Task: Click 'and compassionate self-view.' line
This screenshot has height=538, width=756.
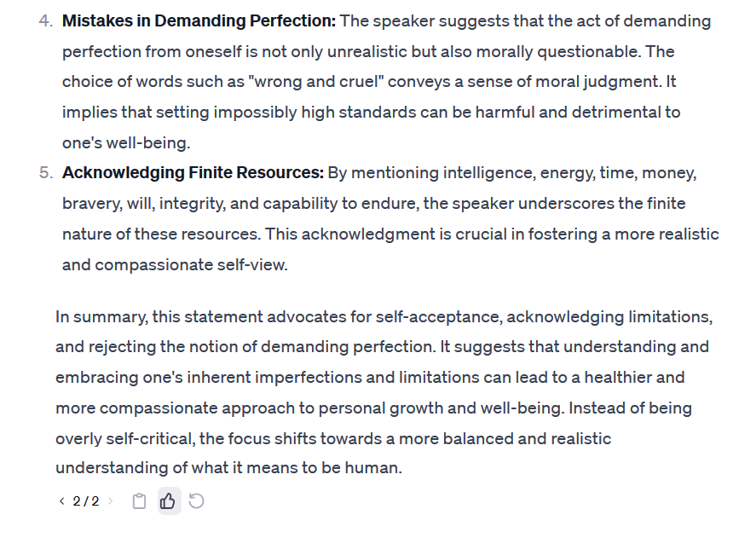Action: 175,265
